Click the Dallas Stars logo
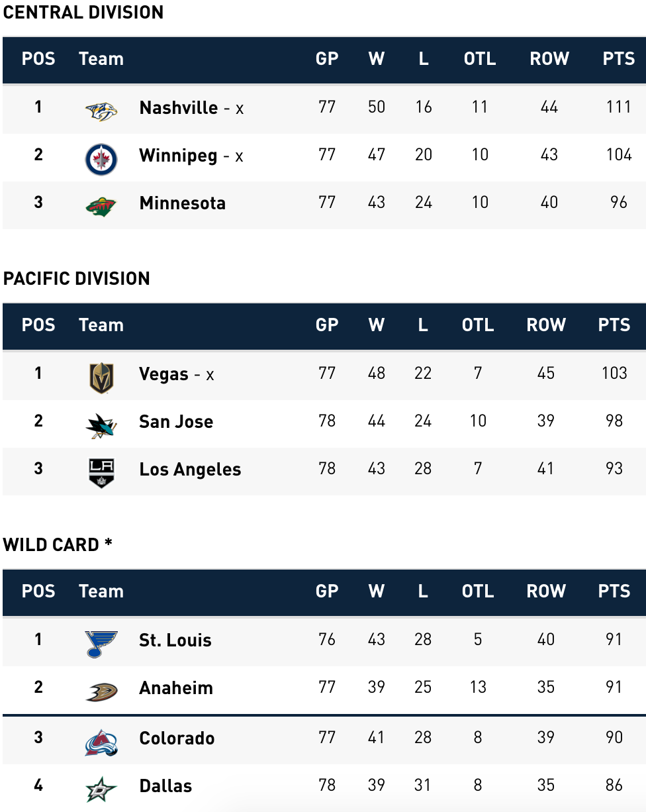 click(x=101, y=789)
